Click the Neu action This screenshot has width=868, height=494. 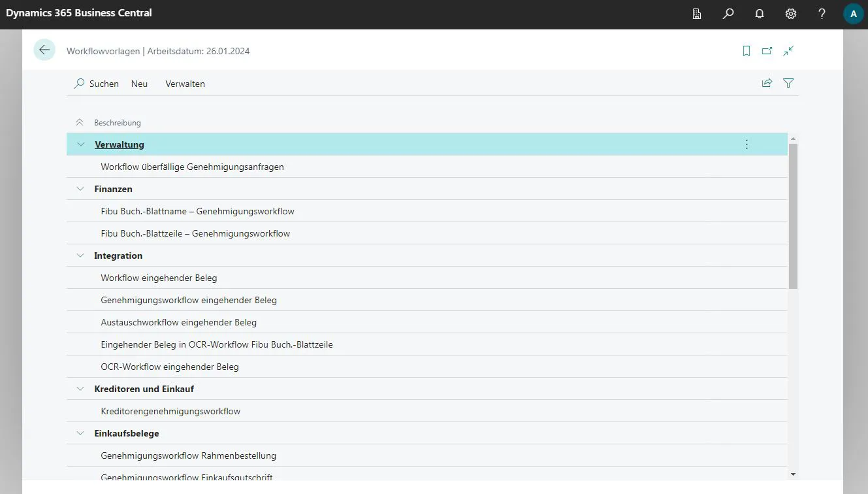click(x=139, y=84)
